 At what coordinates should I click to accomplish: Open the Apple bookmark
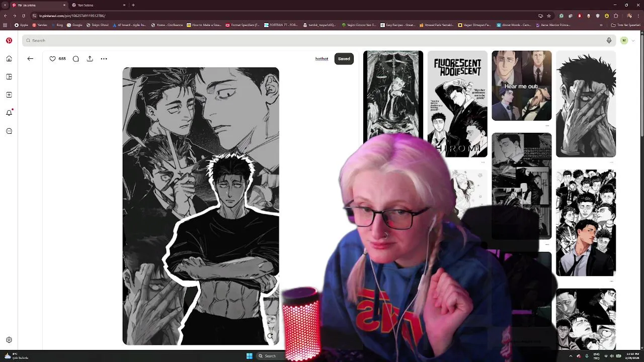[22, 25]
